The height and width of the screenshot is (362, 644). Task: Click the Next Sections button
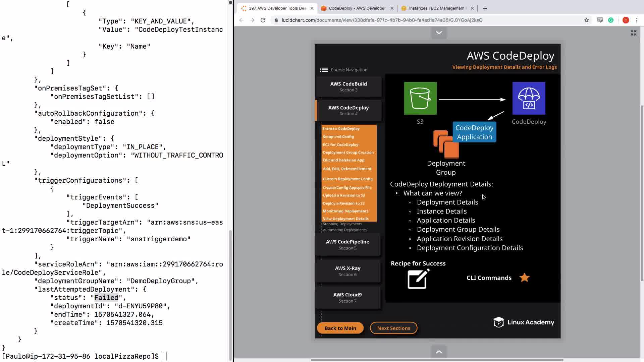pos(393,328)
